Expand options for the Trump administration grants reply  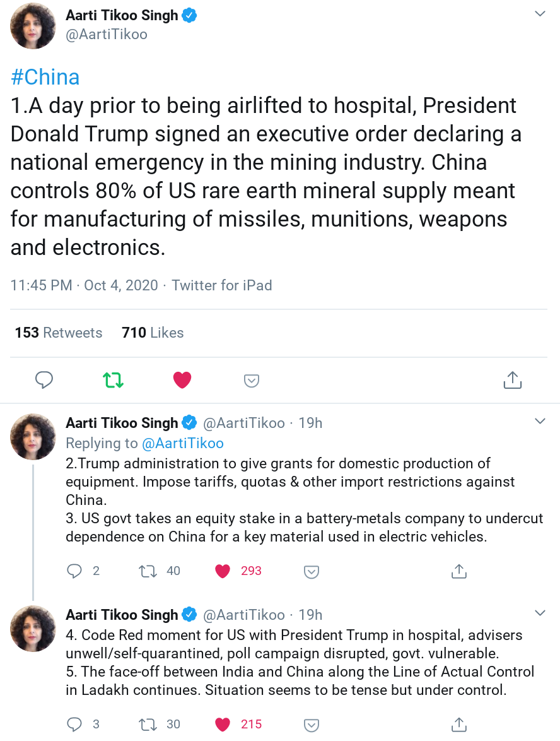tap(540, 421)
